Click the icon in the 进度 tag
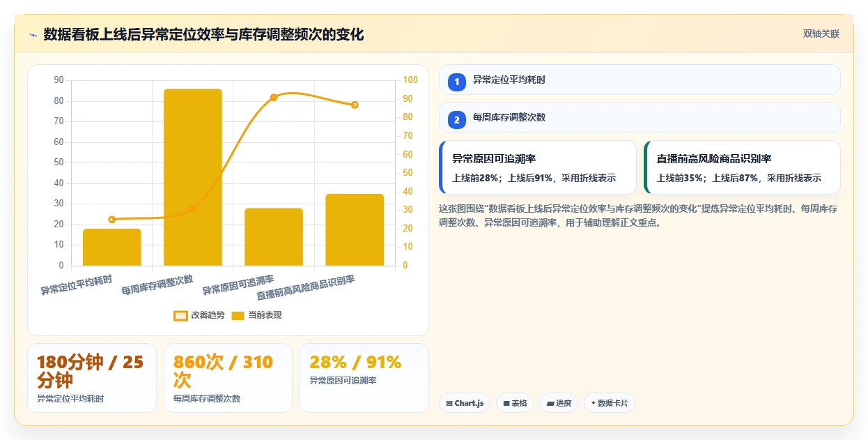The image size is (868, 440). 550,403
